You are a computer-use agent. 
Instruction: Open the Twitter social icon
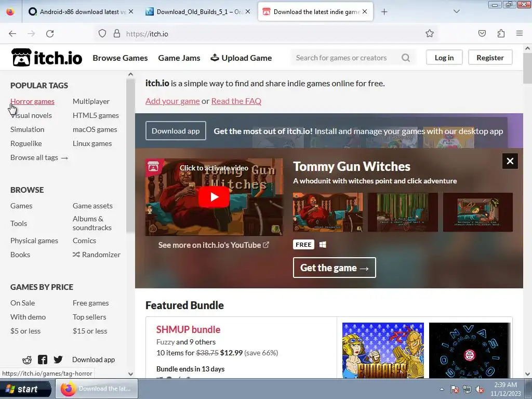(x=58, y=360)
